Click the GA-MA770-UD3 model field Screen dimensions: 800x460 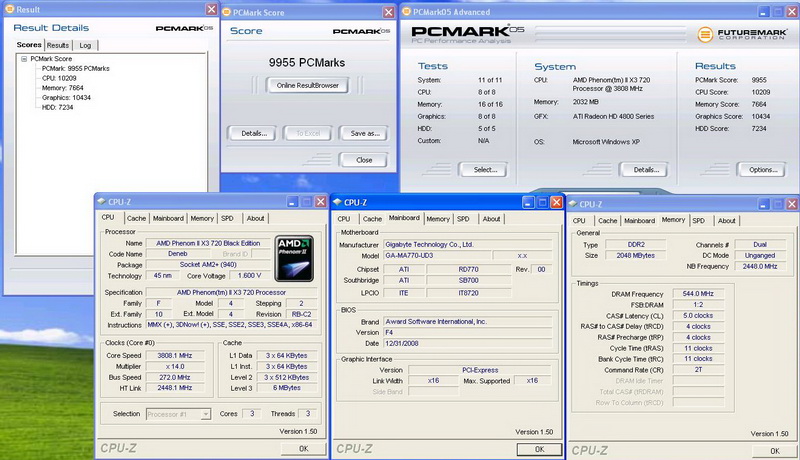click(437, 255)
